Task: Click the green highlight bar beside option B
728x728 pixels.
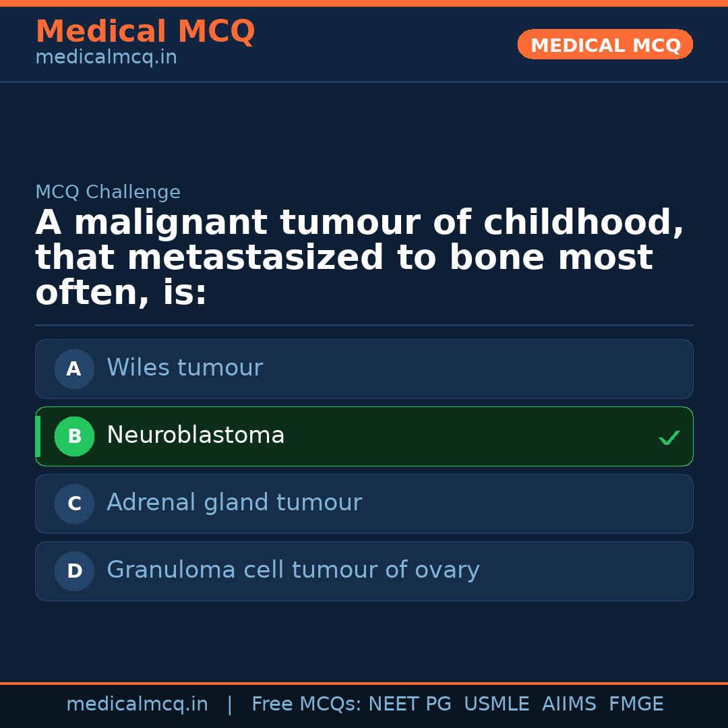Action: tap(38, 436)
